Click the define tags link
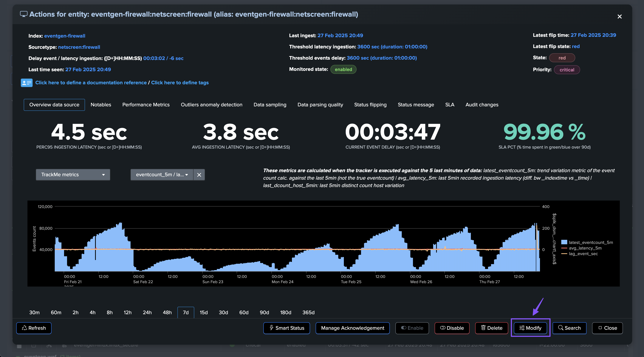 pos(180,83)
